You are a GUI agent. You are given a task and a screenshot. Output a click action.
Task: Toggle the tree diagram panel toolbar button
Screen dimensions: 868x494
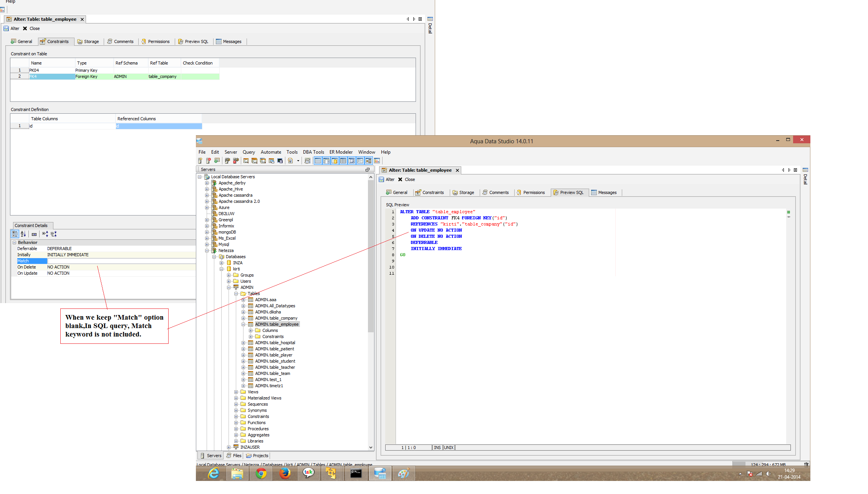[368, 161]
